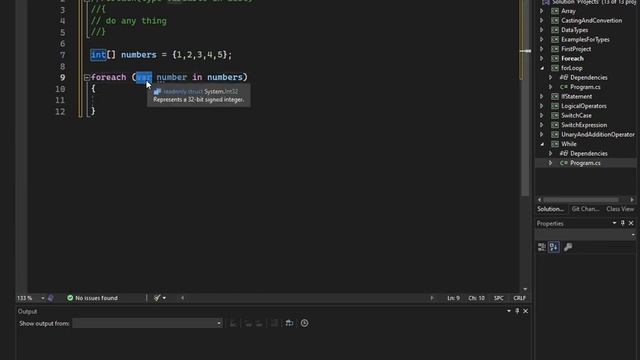This screenshot has height=360, width=640.
Task: Click the C# file icon of While Program.cs
Action: click(564, 163)
